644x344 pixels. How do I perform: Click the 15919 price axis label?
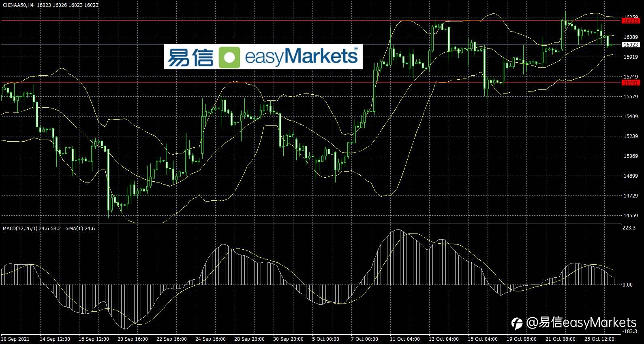point(631,57)
